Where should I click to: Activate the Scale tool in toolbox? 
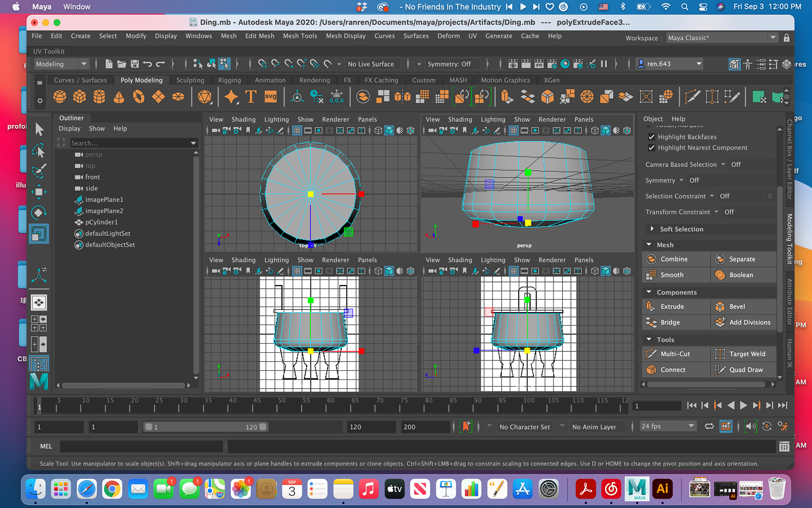tap(39, 234)
